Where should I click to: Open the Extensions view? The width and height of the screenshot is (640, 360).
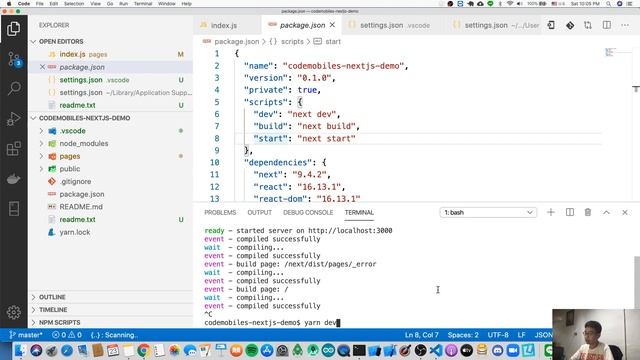(x=13, y=149)
